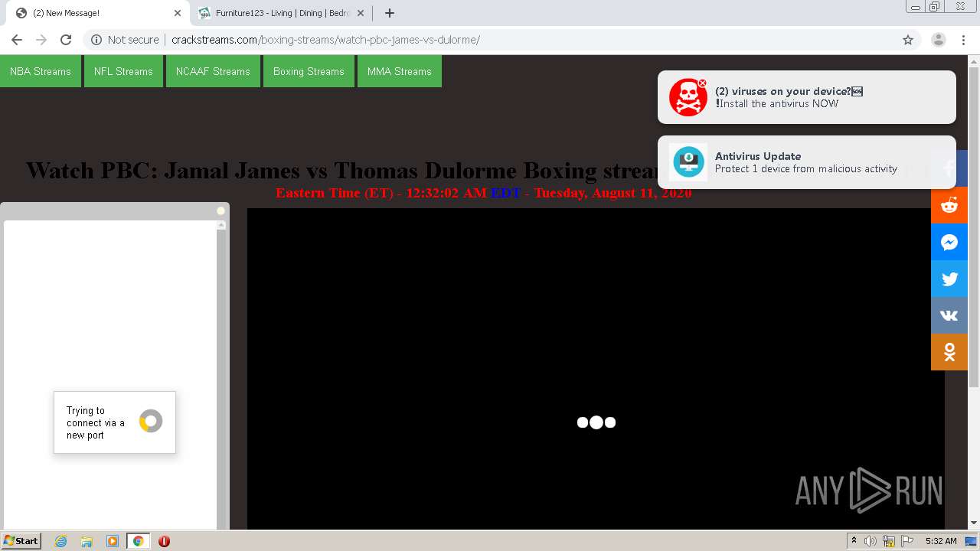Share on VK from side bar
The height and width of the screenshot is (551, 980).
(949, 315)
